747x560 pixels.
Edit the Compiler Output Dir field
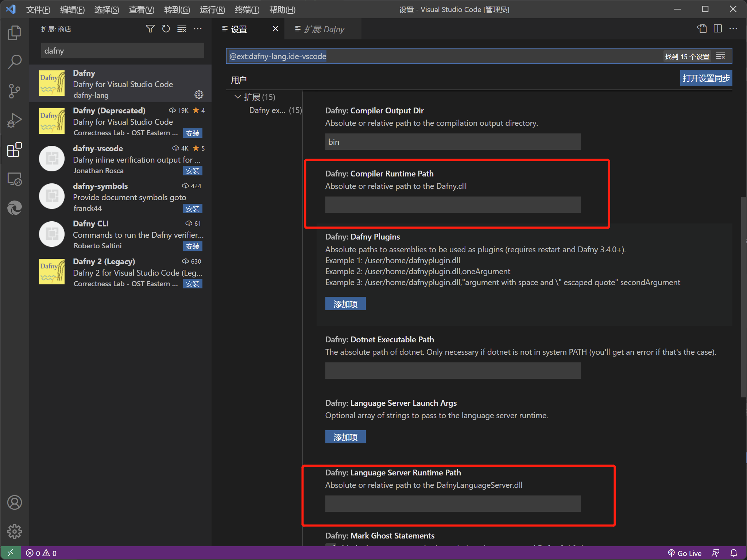[x=453, y=142]
